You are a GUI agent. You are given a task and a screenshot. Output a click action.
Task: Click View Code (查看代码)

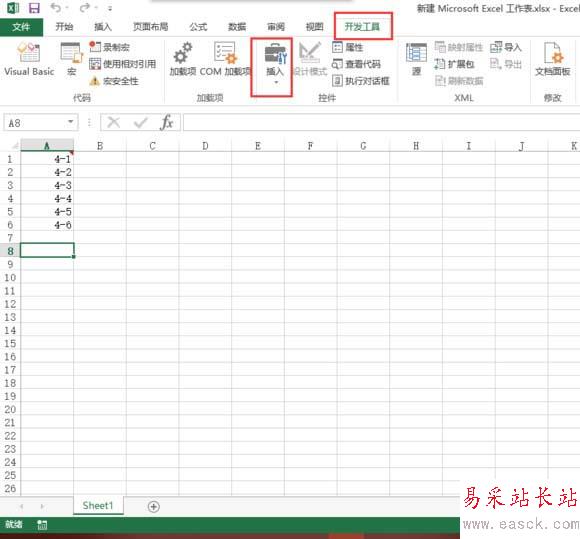click(x=356, y=64)
